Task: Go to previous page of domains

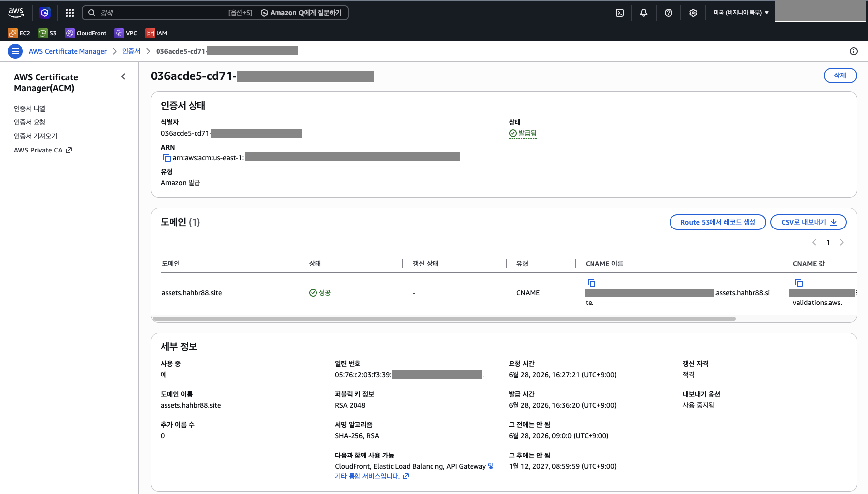Action: click(814, 242)
